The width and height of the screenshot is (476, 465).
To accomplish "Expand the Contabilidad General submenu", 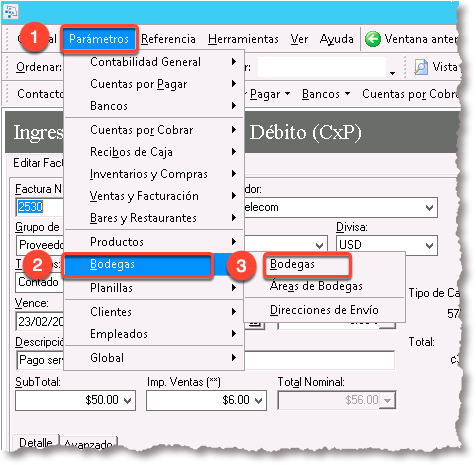I will coord(154,62).
